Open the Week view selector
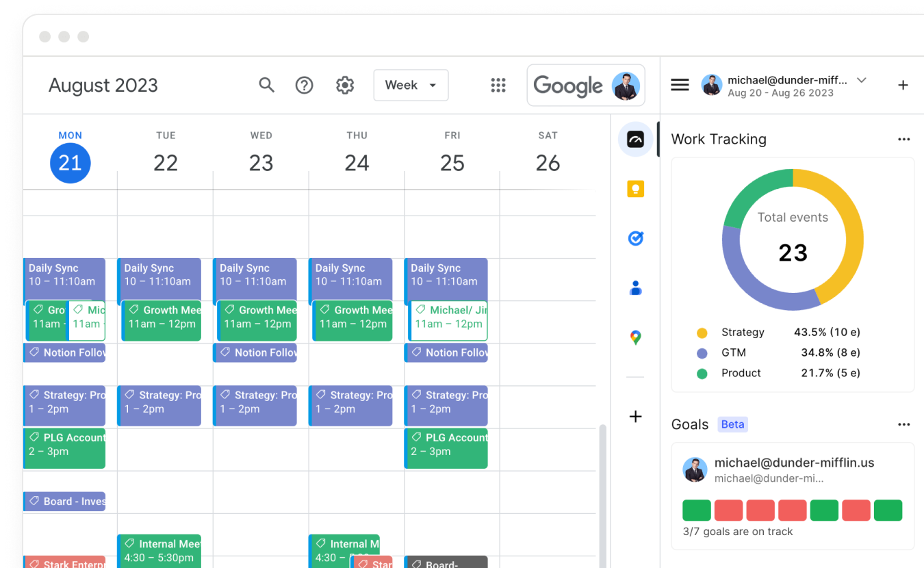 [x=411, y=85]
